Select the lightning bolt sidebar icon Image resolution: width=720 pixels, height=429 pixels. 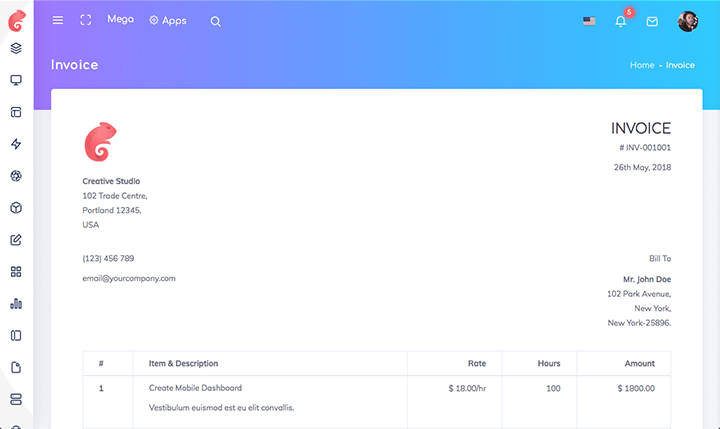(16, 144)
